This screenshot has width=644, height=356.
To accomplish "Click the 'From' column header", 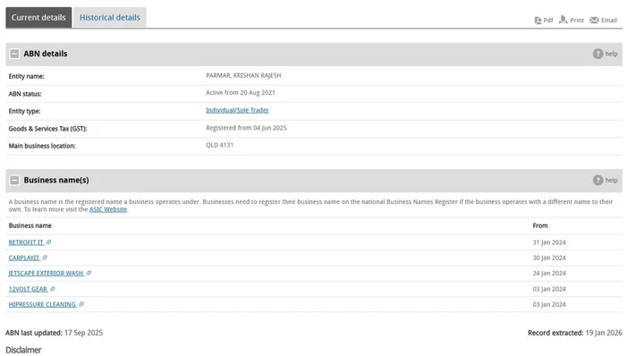I will pos(540,225).
